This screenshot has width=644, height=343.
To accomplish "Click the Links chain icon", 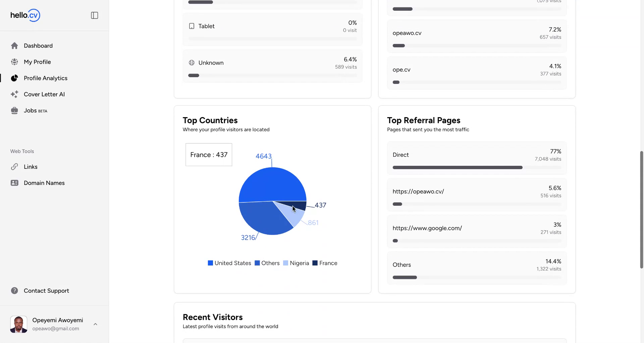I will pos(14,167).
